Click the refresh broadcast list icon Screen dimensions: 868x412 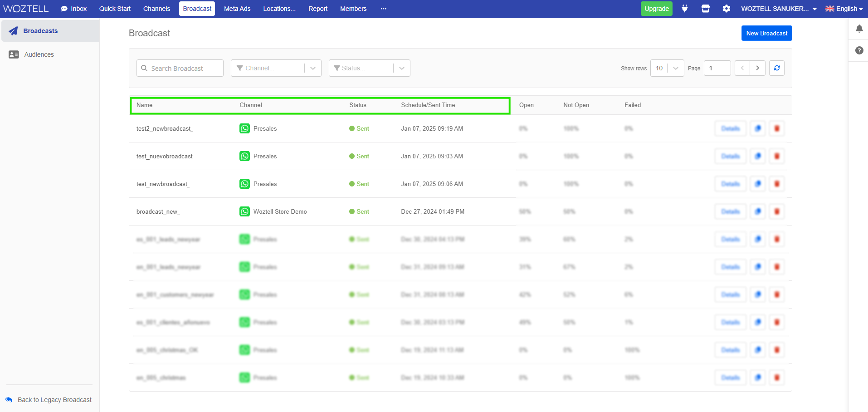tap(776, 68)
